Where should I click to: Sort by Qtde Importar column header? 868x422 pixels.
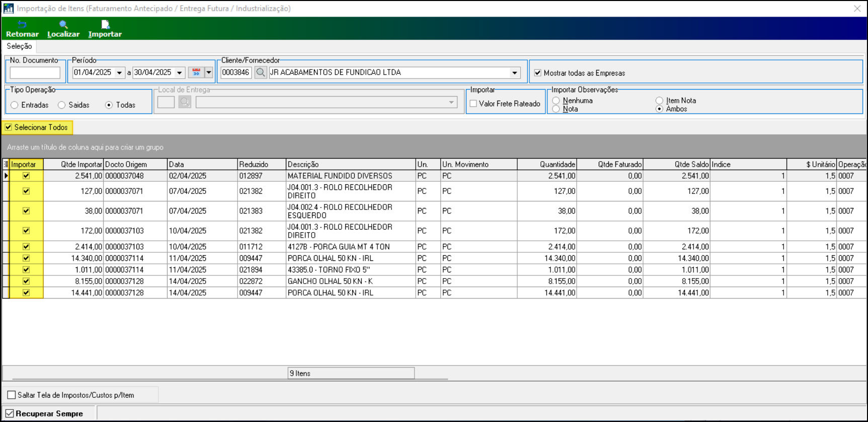point(73,164)
